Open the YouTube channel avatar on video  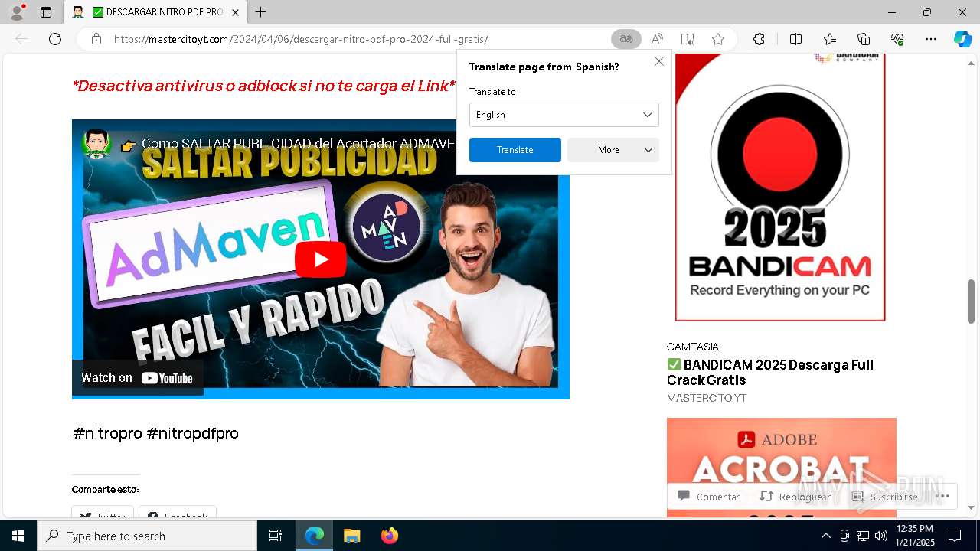(x=96, y=143)
